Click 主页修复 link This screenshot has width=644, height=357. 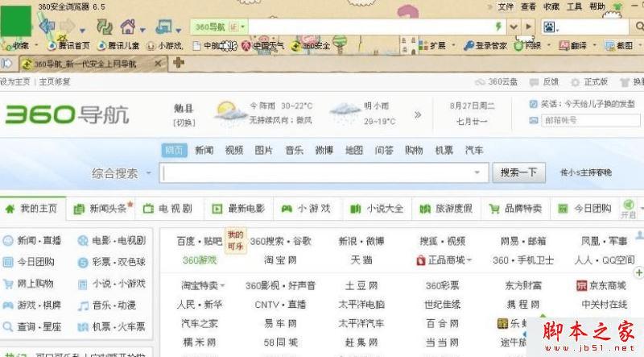point(55,82)
